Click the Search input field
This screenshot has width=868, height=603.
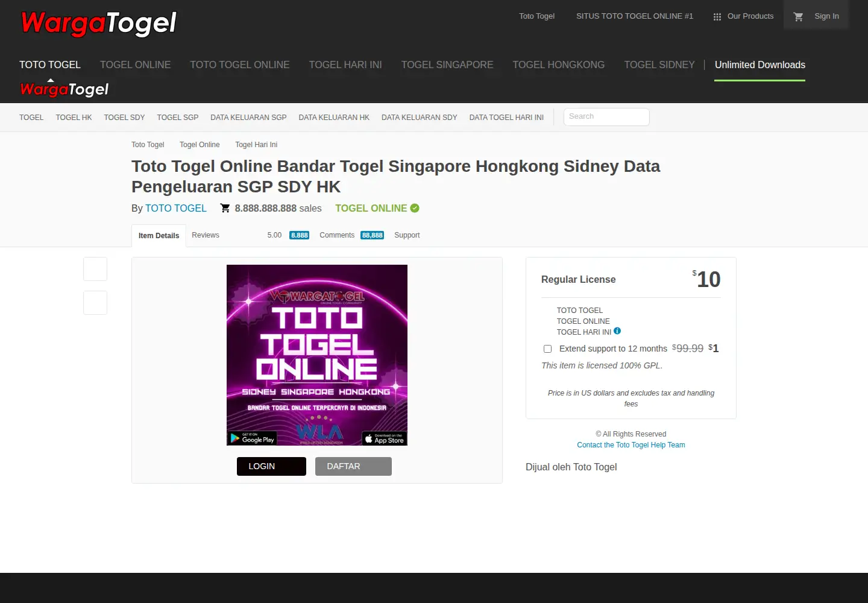(606, 117)
